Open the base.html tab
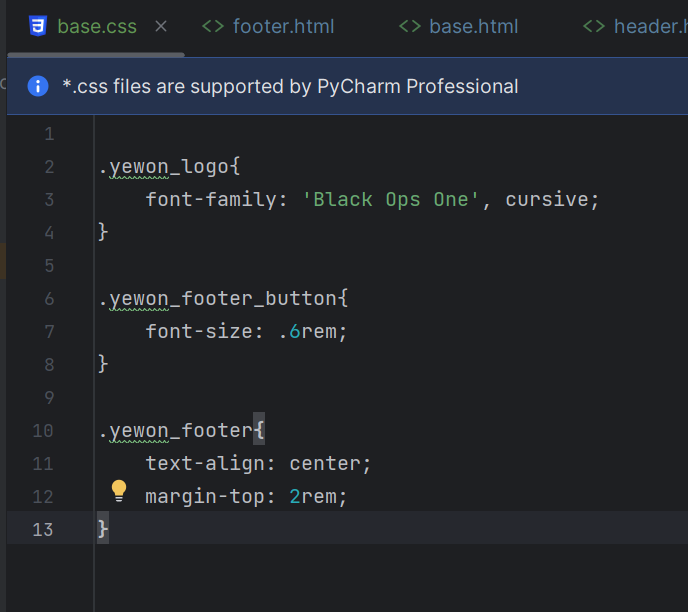Screen dimensions: 688x612 [474, 26]
